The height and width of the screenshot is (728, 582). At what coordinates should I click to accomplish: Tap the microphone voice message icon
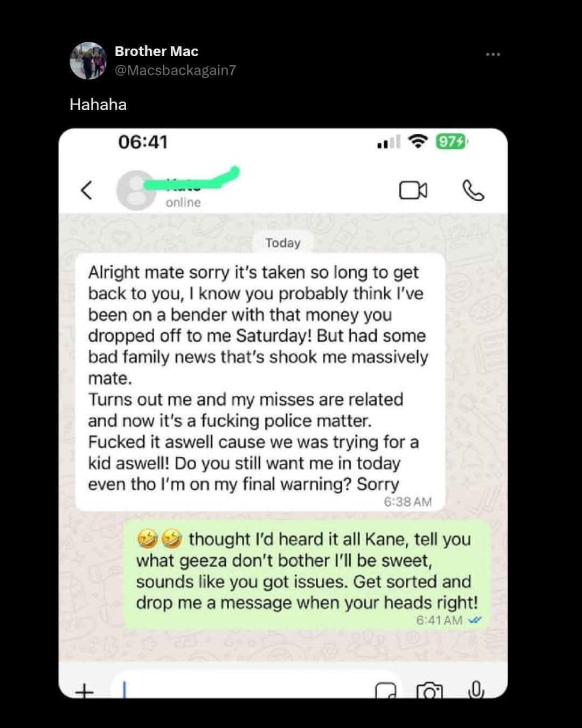point(476,689)
